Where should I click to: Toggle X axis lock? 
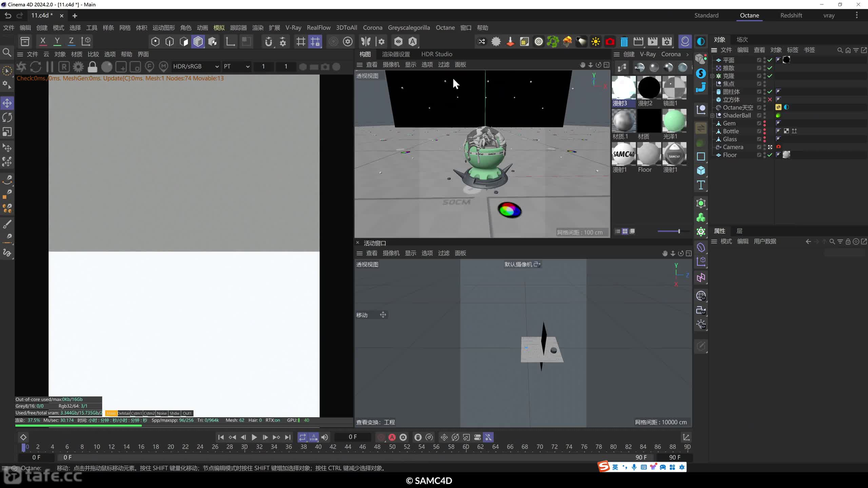tap(43, 41)
